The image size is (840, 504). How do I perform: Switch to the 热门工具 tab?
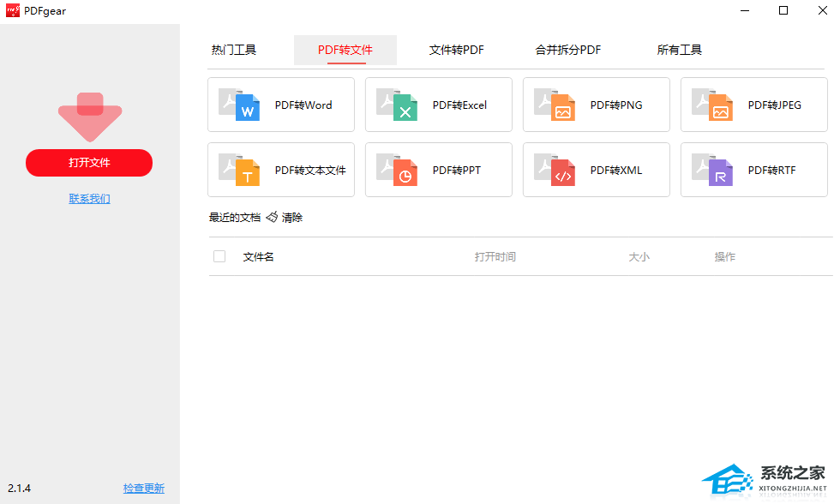(x=234, y=50)
